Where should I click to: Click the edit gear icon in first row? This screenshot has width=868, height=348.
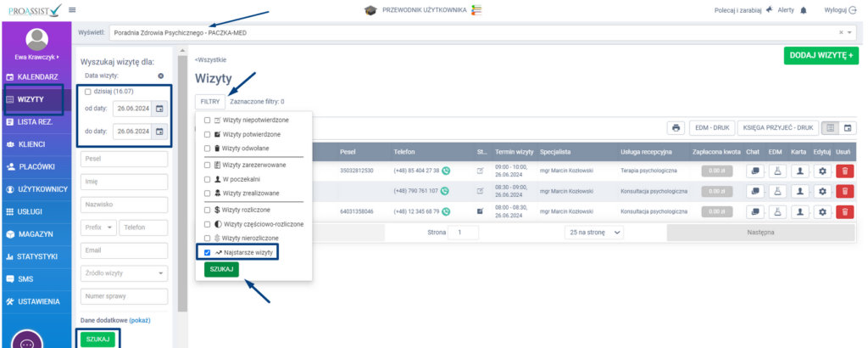click(x=821, y=171)
